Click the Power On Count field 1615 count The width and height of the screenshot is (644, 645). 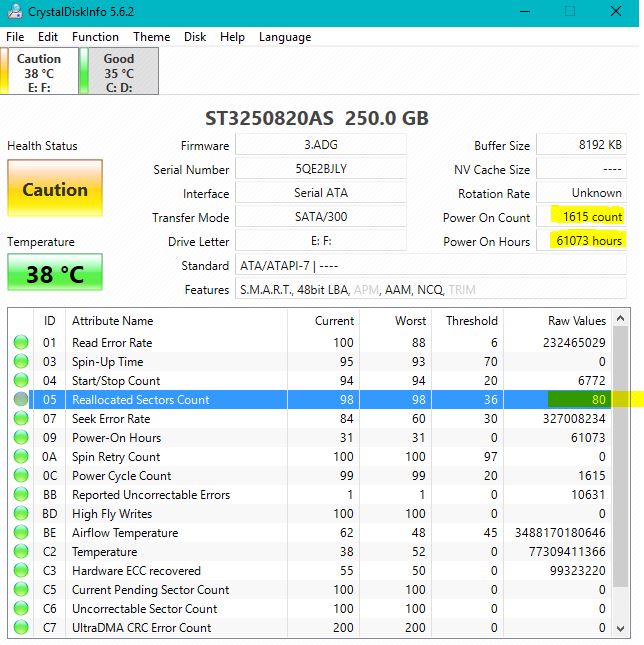tap(581, 216)
